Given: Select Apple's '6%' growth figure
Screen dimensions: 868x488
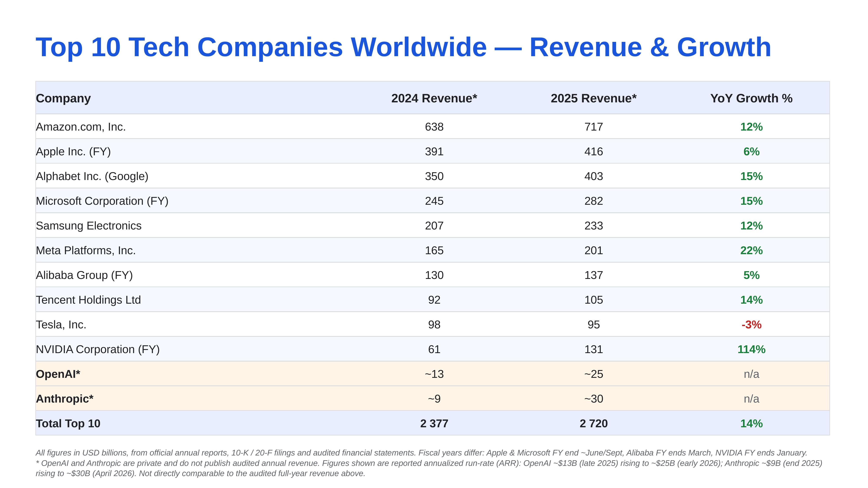Looking at the screenshot, I should pyautogui.click(x=752, y=152).
